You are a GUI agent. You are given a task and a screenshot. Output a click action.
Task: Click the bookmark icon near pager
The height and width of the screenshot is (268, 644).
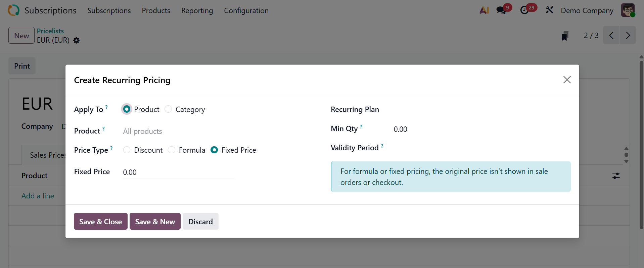(x=565, y=36)
